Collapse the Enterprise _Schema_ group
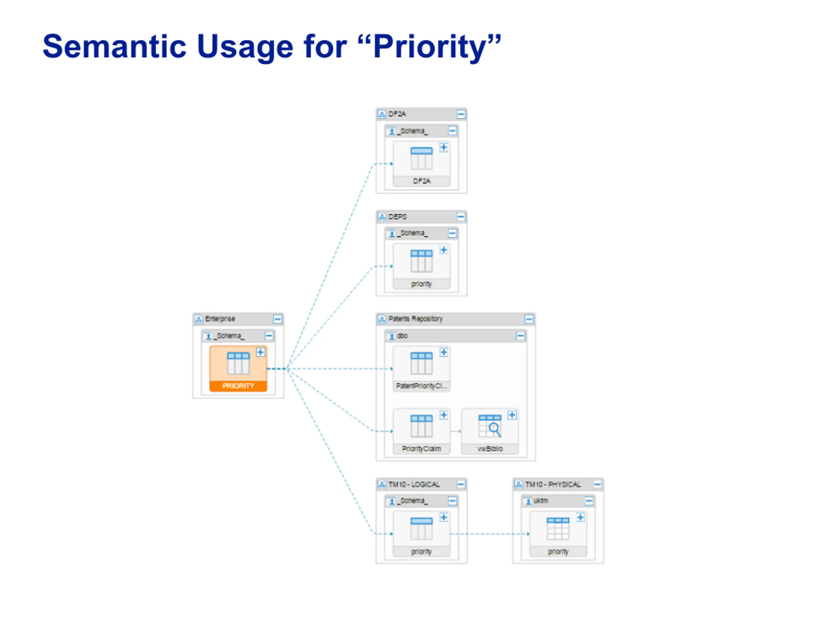The width and height of the screenshot is (840, 630). point(269,336)
